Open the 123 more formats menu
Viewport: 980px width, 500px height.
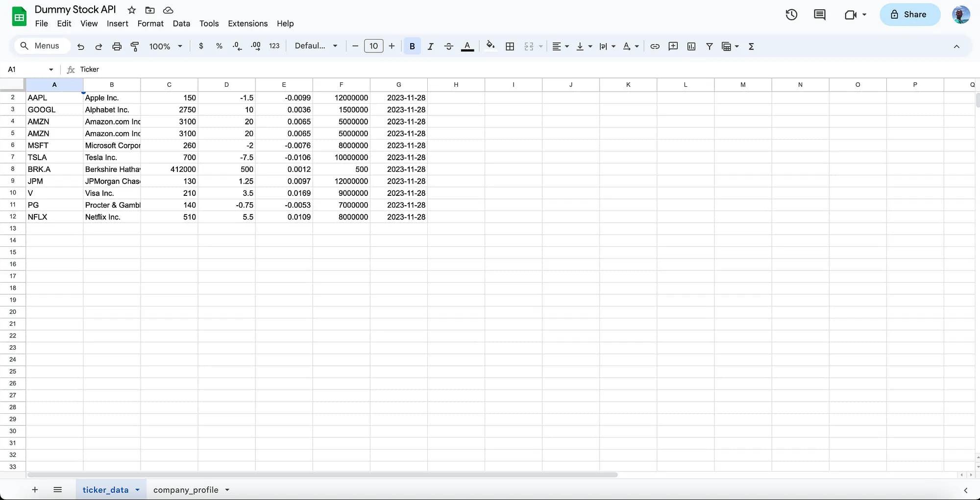(274, 46)
